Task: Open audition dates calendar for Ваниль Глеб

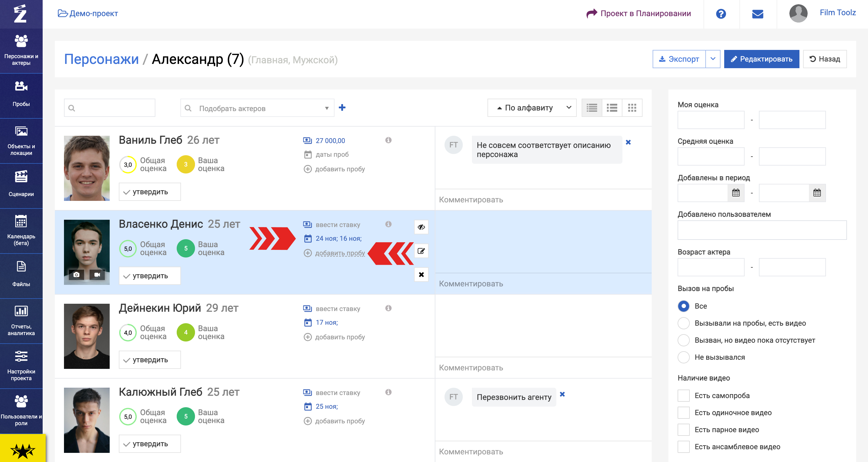Action: 308,154
